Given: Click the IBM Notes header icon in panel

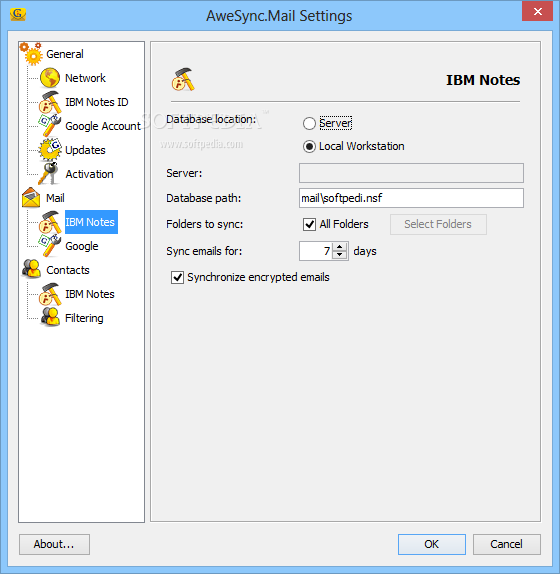Looking at the screenshot, I should 183,79.
